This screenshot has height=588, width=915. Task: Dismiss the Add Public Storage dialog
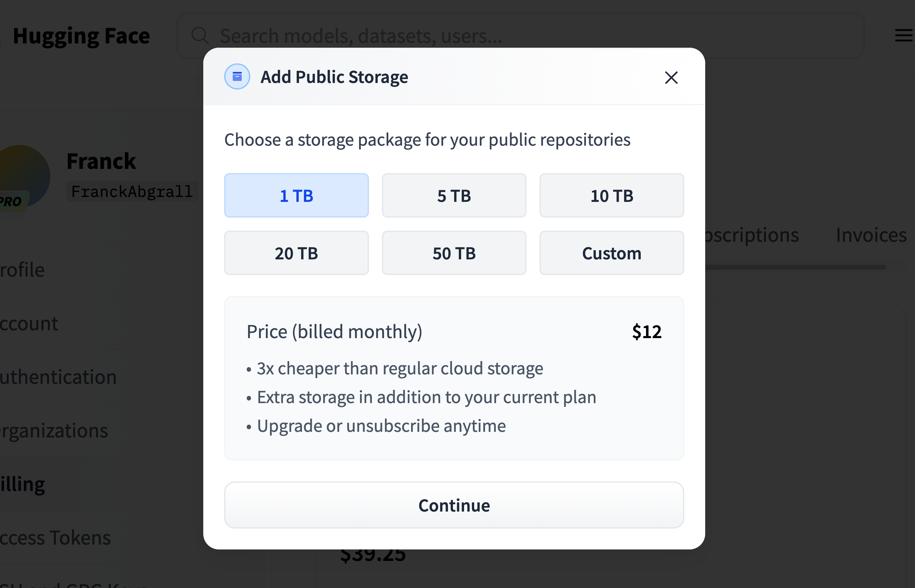671,77
